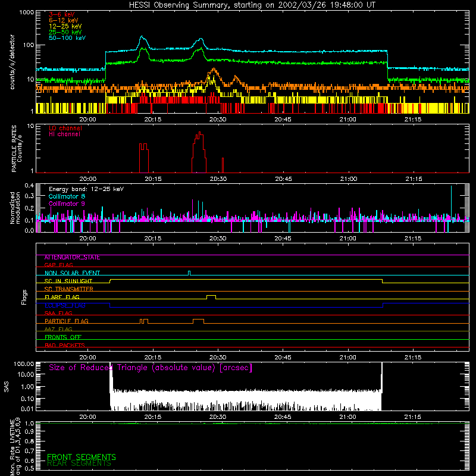The image size is (476, 476).
Task: Click the wide PARTICLE_FLAG pulse near 20:25
Action: [199, 321]
